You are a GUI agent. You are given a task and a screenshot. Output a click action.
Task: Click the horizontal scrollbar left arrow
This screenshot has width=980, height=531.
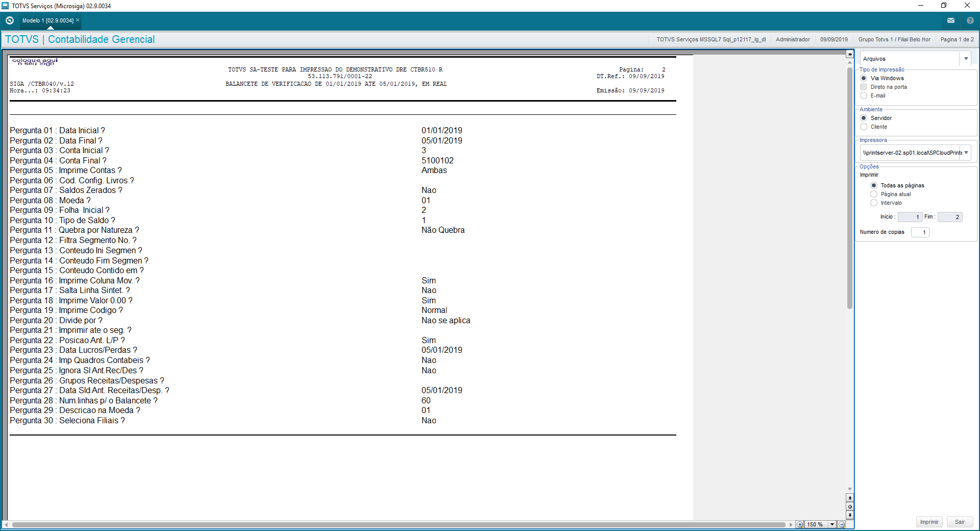pos(6,524)
